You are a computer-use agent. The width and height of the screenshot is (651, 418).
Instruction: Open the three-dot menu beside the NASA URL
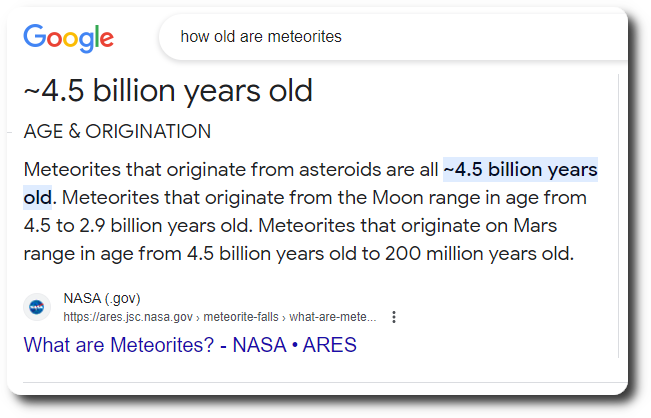(394, 317)
